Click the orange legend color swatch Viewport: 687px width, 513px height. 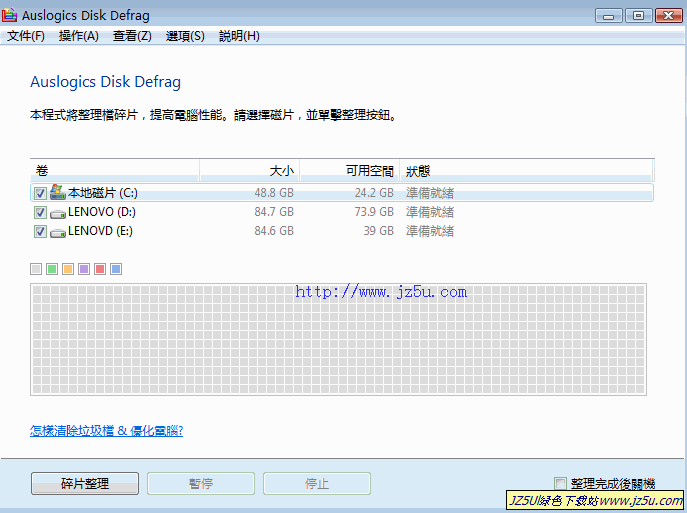[68, 269]
